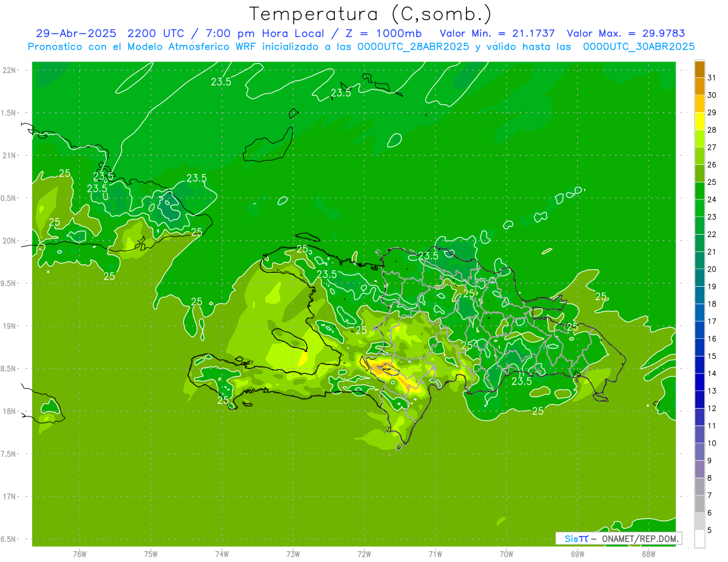The image size is (728, 562).
Task: Click the "22N" latitude axis label
Action: click(9, 70)
